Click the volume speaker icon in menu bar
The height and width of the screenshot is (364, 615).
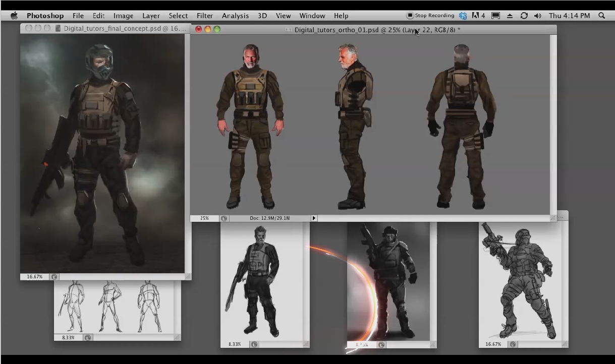click(537, 16)
